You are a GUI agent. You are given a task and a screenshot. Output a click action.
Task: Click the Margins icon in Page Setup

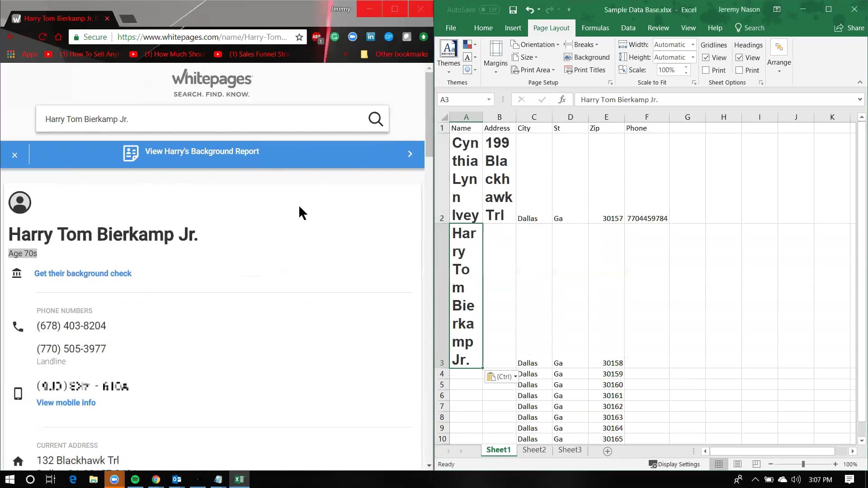coord(495,50)
